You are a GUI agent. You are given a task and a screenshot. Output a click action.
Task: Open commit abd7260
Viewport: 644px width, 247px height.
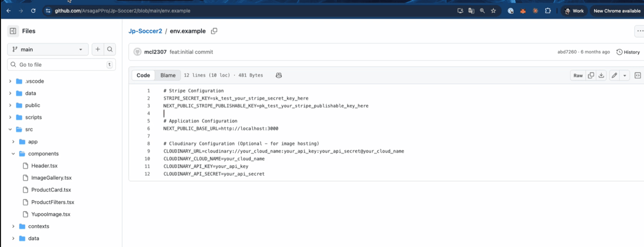pos(567,52)
